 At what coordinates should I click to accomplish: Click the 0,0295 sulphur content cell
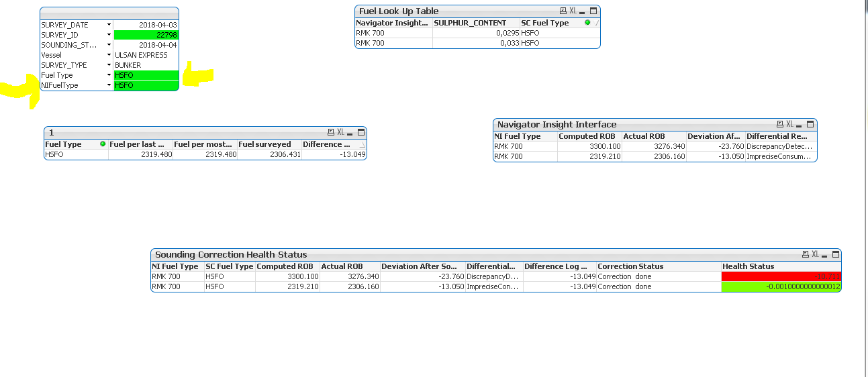(x=476, y=33)
